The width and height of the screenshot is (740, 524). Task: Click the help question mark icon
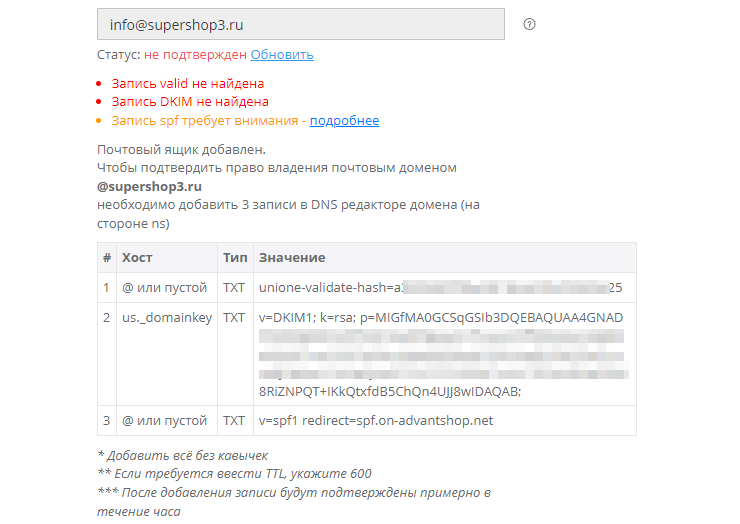coord(530,25)
